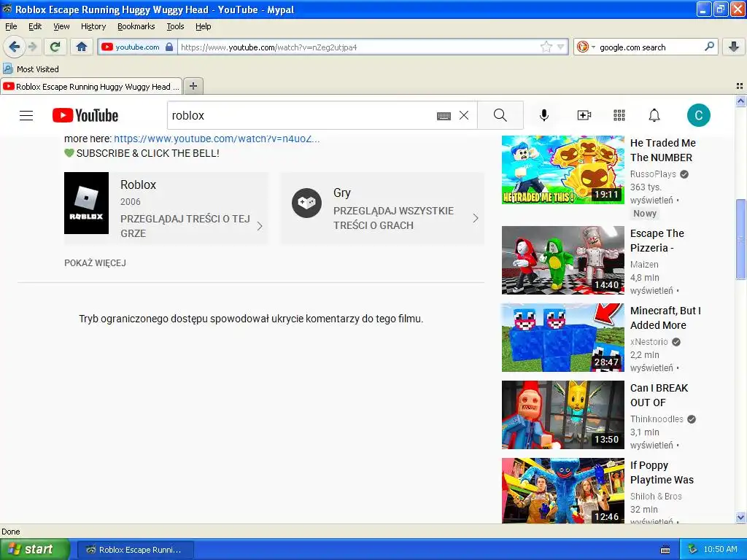Open the youtube.com/watch link in description

coord(217,139)
